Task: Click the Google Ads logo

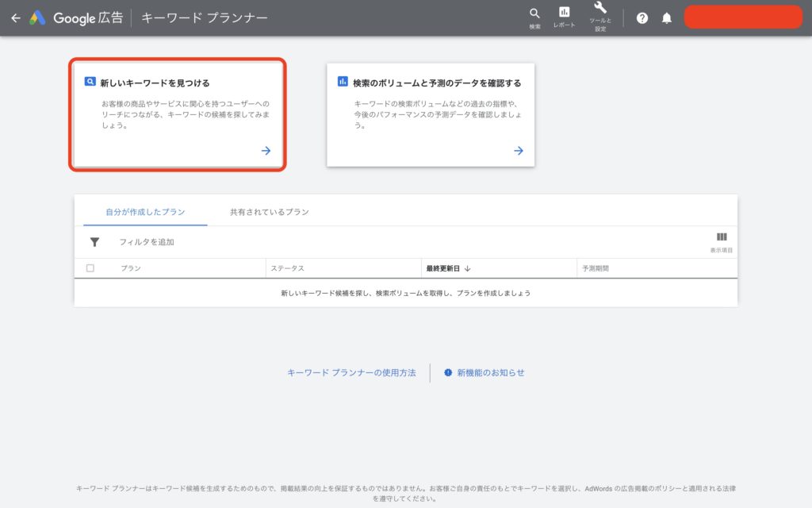Action: [x=37, y=17]
